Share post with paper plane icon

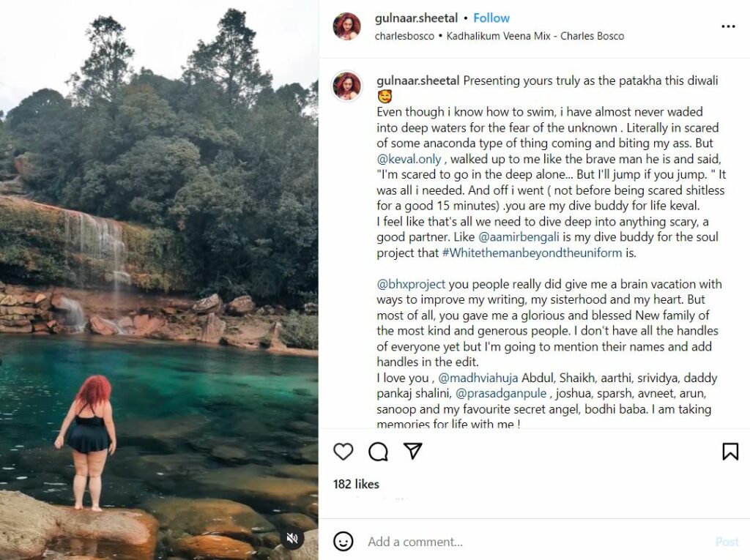point(413,451)
